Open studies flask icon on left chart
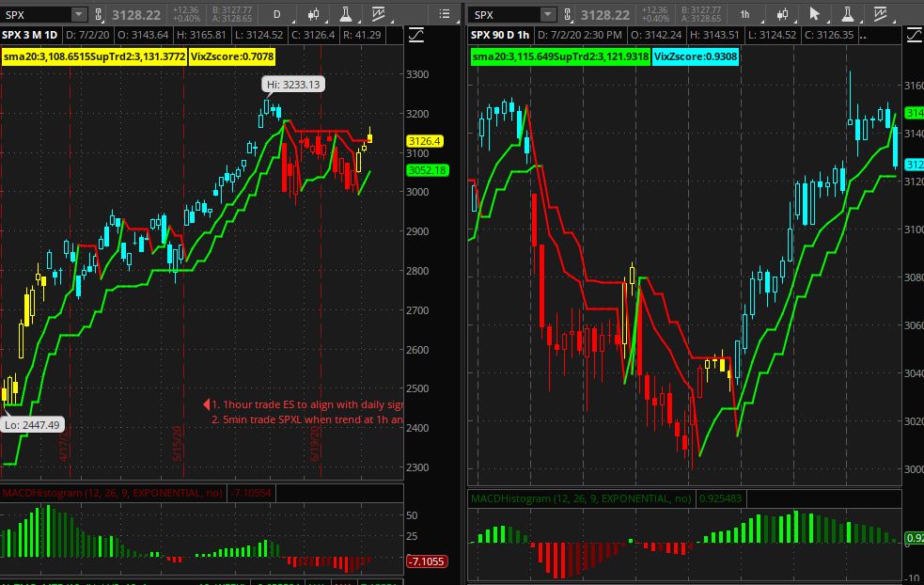 click(x=346, y=15)
